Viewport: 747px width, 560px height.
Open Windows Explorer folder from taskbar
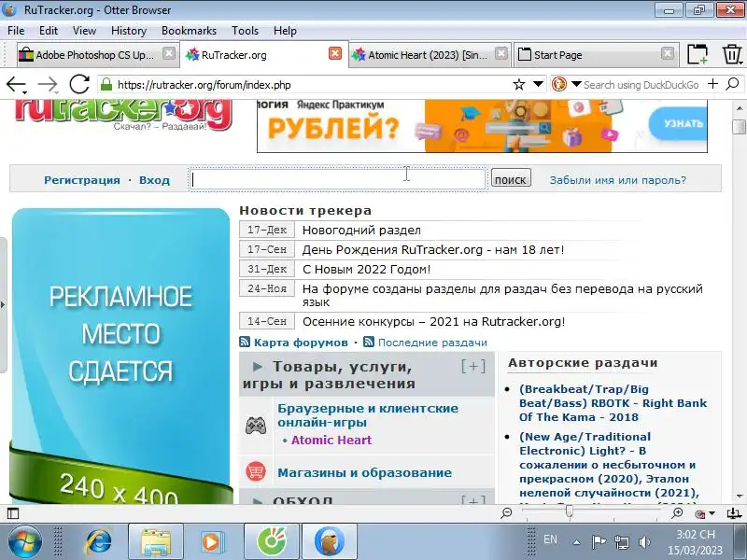pyautogui.click(x=155, y=542)
